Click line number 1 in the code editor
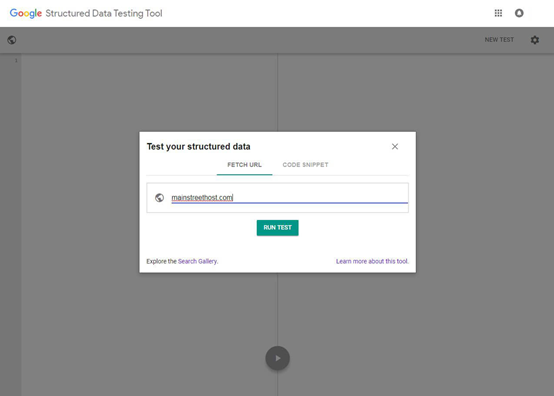This screenshot has height=396, width=554. [16, 60]
